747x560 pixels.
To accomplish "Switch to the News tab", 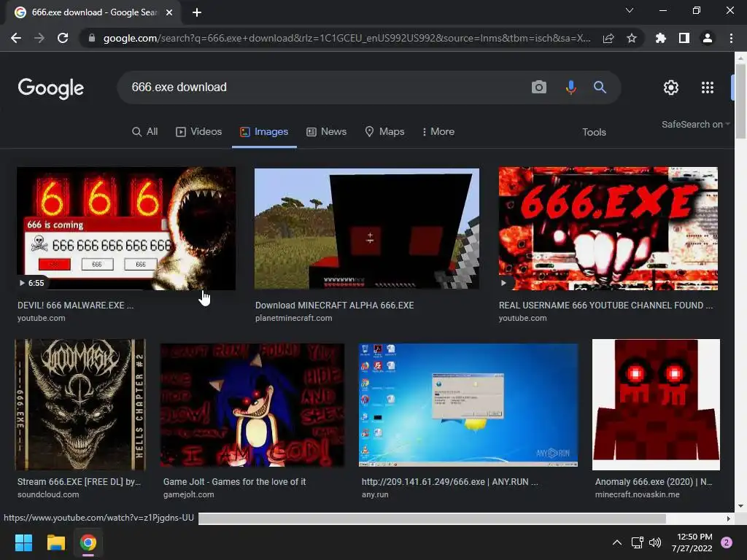I will coord(326,131).
